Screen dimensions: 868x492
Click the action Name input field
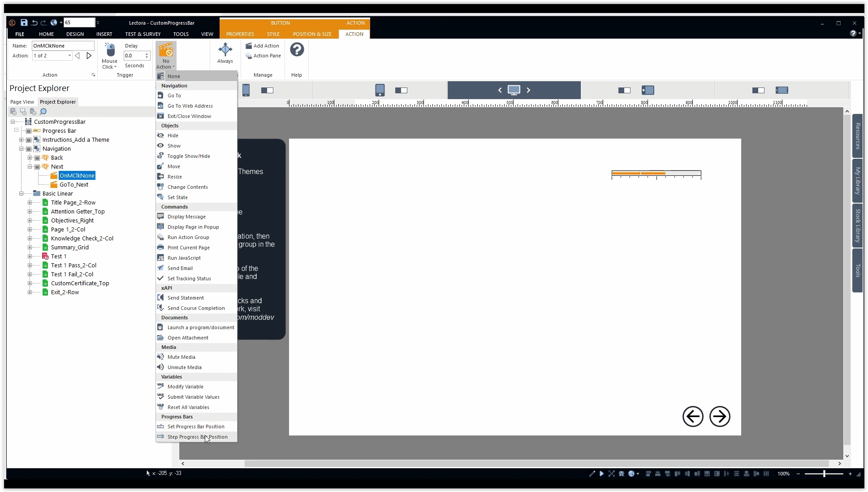coord(63,46)
